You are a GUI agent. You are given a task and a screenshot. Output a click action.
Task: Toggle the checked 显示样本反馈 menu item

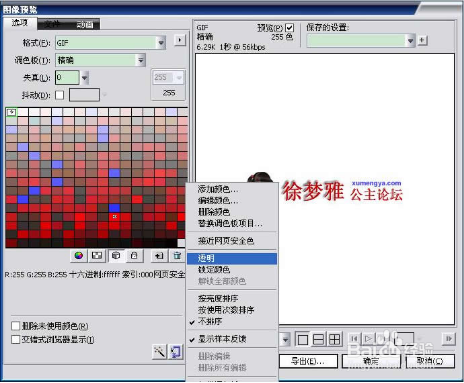click(232, 339)
